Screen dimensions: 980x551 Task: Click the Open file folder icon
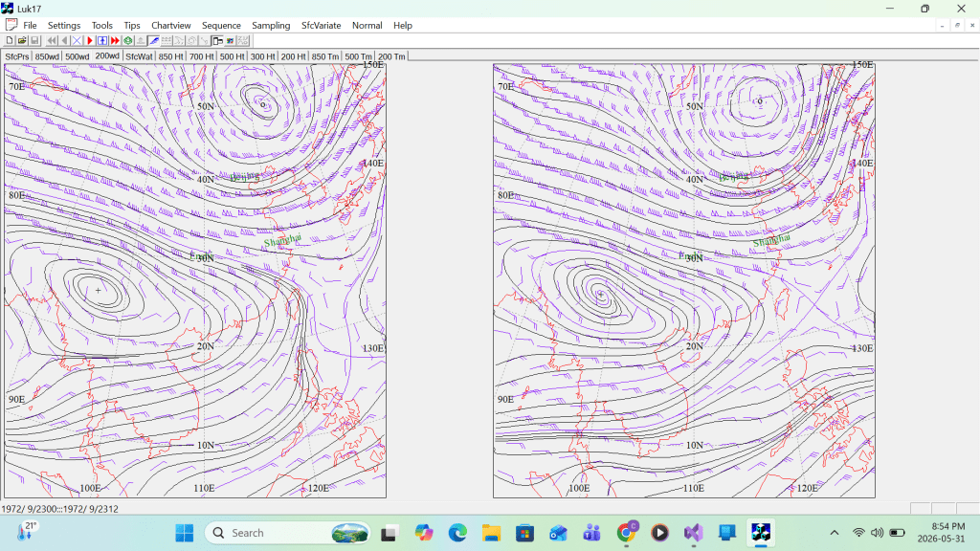point(22,40)
